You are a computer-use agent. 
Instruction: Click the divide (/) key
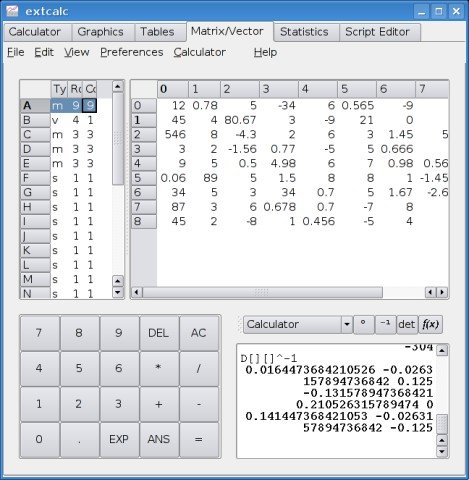point(198,368)
